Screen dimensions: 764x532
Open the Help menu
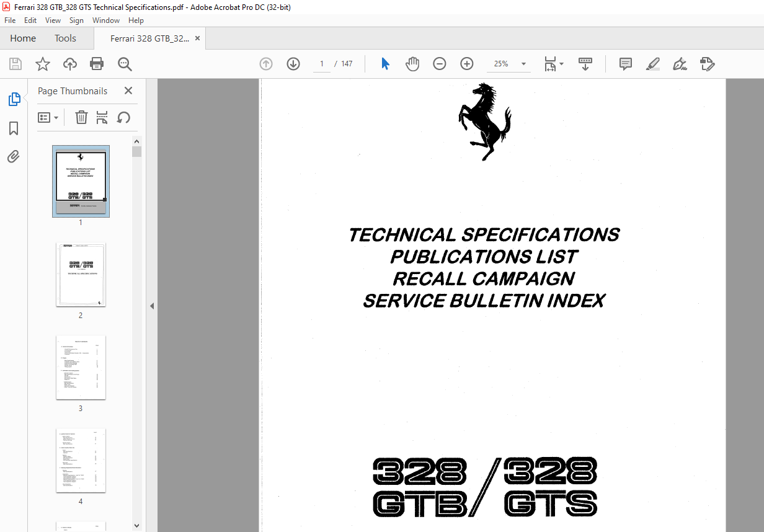[136, 20]
